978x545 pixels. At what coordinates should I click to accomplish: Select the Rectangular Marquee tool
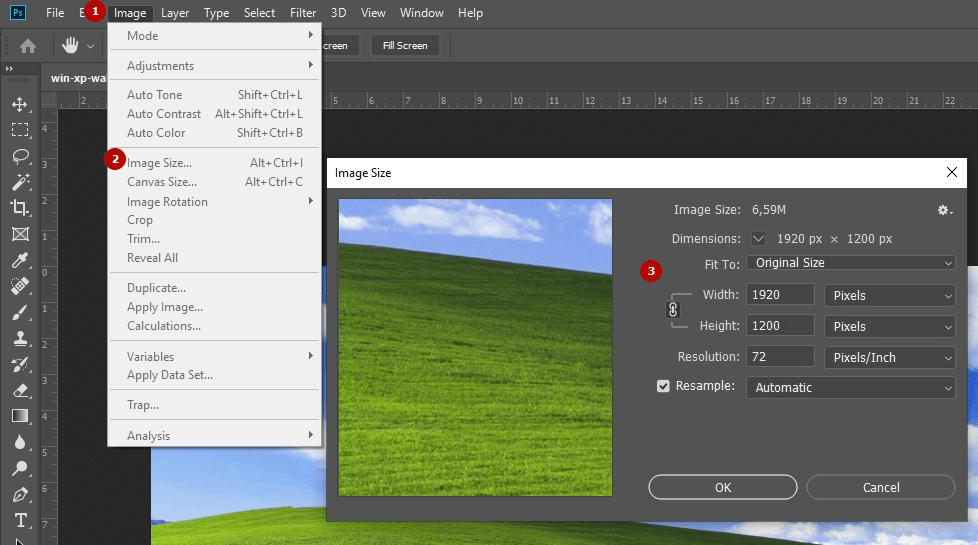(x=19, y=130)
